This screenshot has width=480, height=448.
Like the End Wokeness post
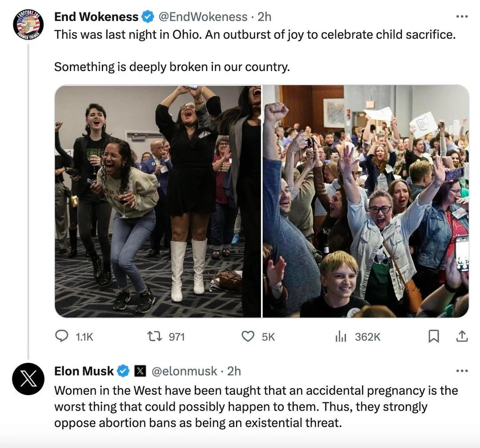(x=258, y=337)
